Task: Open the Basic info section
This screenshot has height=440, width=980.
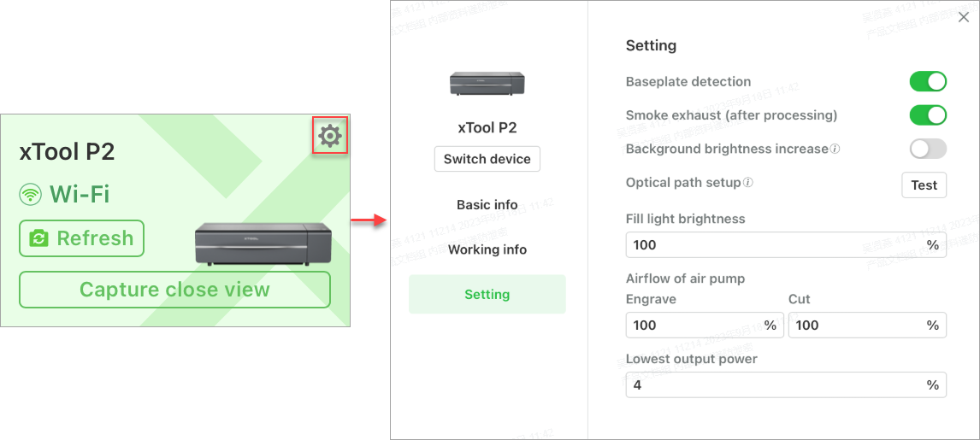Action: coord(487,205)
